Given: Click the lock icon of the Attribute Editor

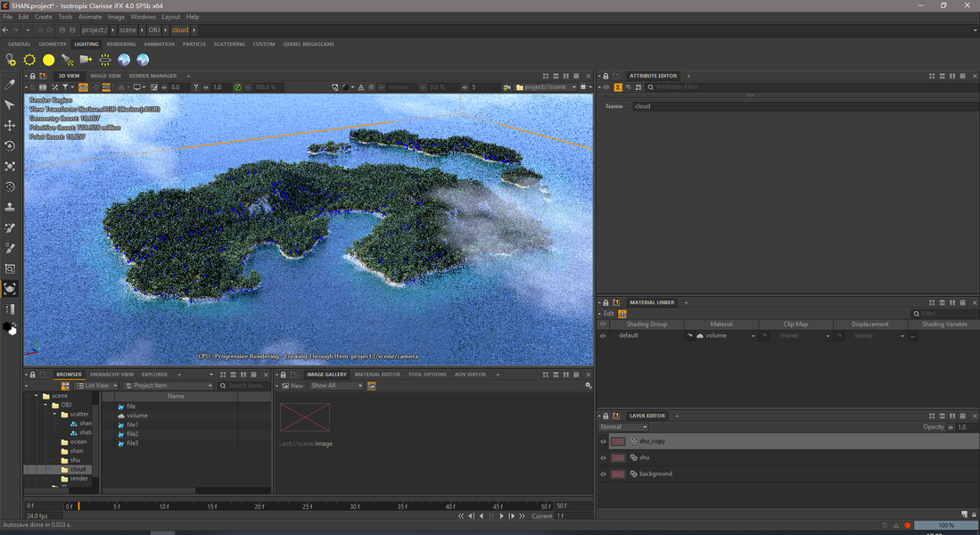Looking at the screenshot, I should pos(605,76).
